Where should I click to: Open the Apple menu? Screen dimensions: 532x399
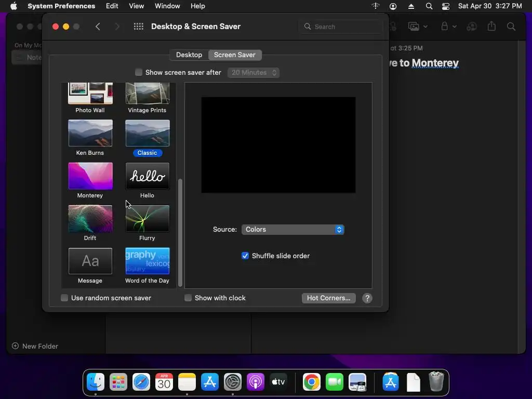(x=14, y=6)
